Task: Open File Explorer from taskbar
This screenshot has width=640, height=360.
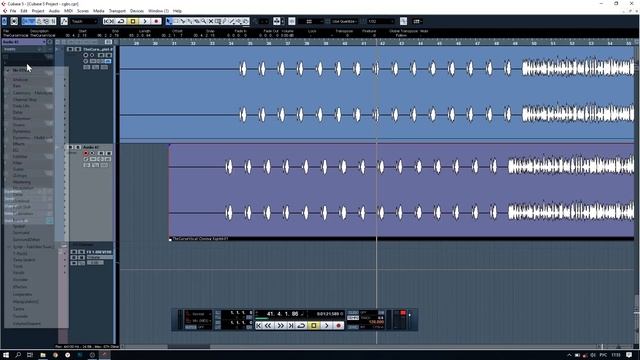Action: coord(43,355)
